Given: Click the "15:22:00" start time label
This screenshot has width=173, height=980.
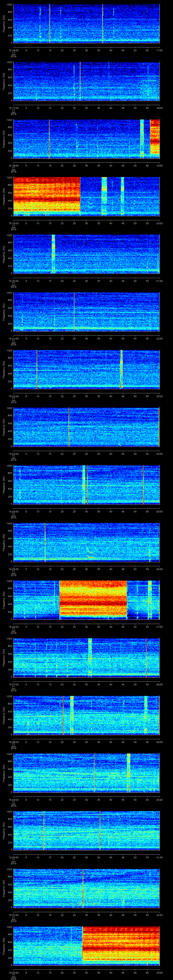Looking at the screenshot, I should tap(13, 396).
